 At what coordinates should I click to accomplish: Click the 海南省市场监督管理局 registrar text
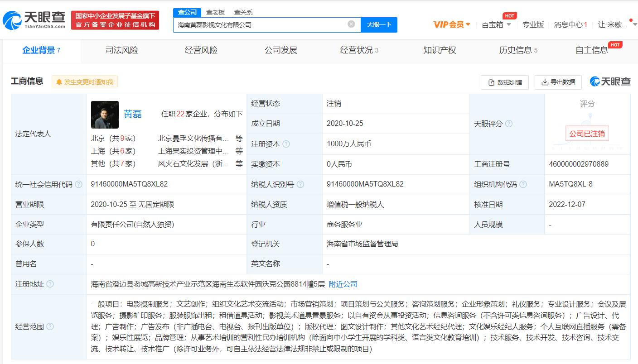point(362,244)
